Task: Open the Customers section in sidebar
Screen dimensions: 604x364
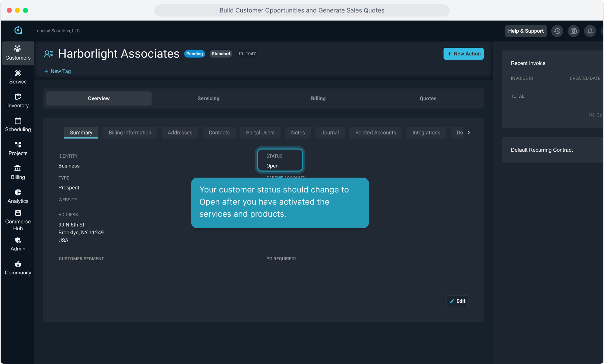Action: (x=18, y=53)
